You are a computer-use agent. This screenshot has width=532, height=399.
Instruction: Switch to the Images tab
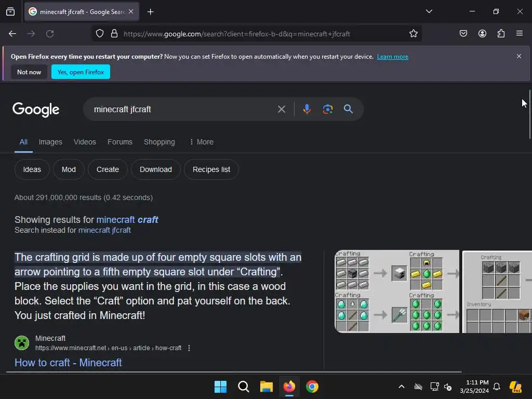pos(50,142)
